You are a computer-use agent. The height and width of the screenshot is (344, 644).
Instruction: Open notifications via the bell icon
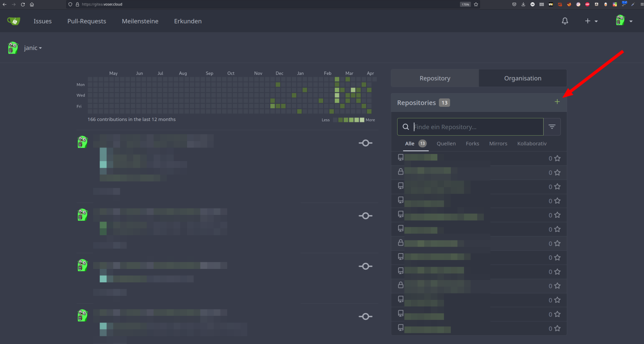565,21
